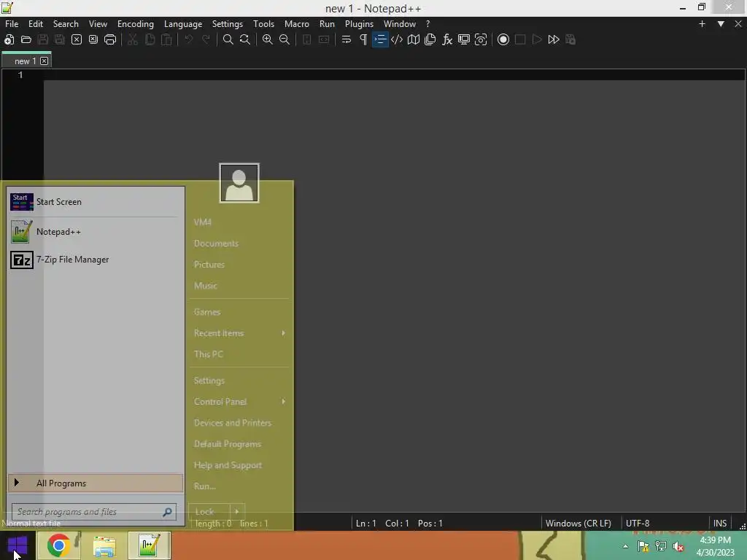Open Devices and Printers
This screenshot has height=560, width=747.
point(233,423)
